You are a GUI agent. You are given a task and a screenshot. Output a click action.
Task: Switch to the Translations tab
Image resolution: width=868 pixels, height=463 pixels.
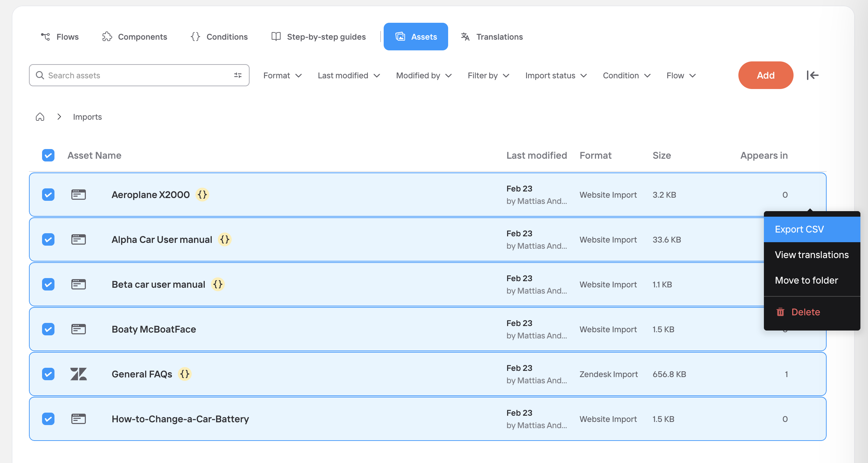[492, 37]
